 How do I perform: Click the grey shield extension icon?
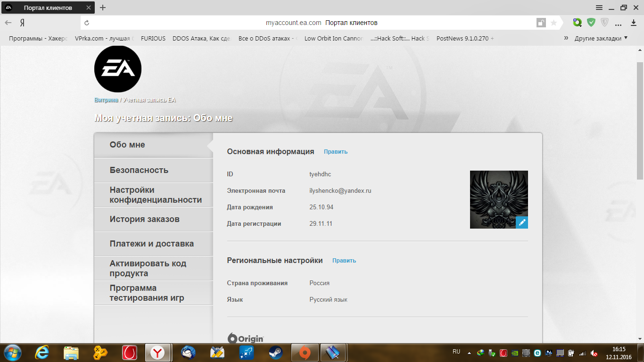pos(605,23)
